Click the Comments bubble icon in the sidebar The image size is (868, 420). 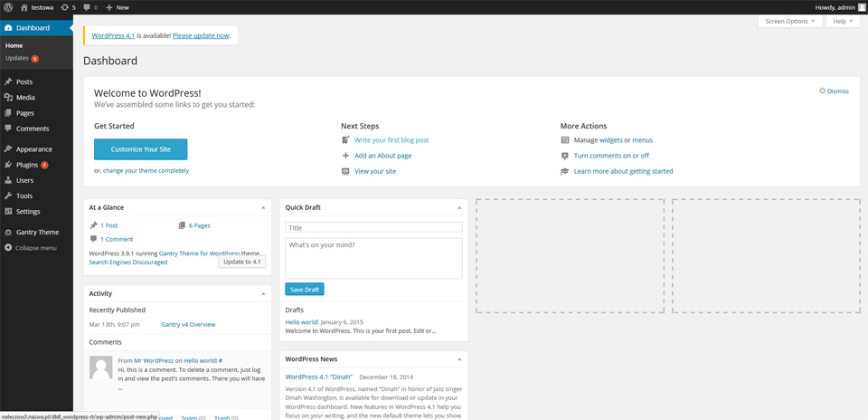pyautogui.click(x=8, y=128)
